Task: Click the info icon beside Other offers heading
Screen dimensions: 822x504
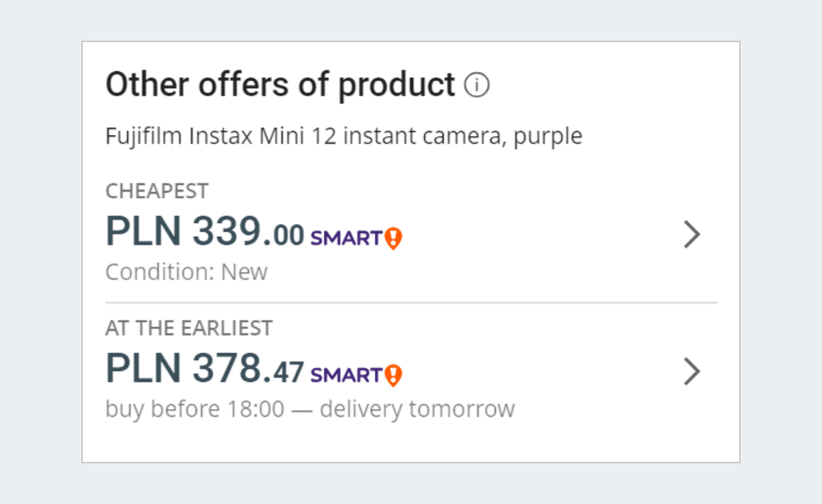Action: click(x=477, y=86)
